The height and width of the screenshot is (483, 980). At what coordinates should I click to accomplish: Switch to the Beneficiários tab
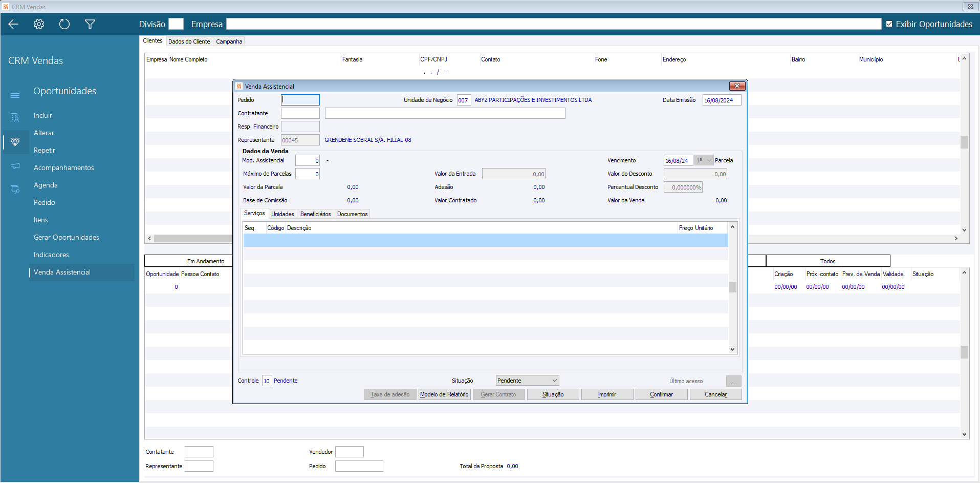(x=315, y=214)
